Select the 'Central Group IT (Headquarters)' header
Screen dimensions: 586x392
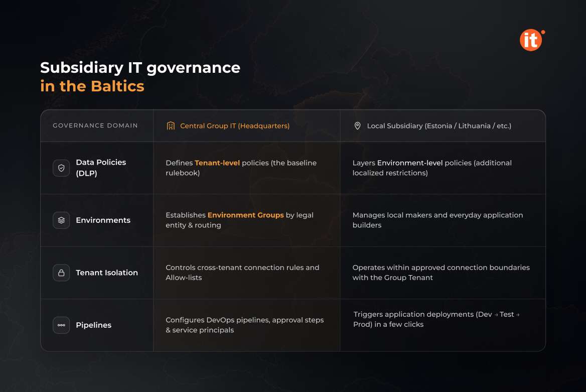235,125
